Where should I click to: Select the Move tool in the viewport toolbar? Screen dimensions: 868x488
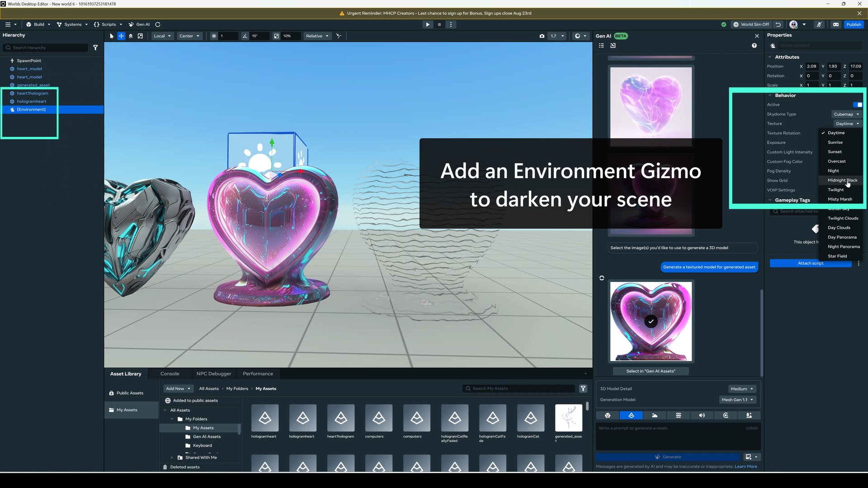[x=121, y=36]
